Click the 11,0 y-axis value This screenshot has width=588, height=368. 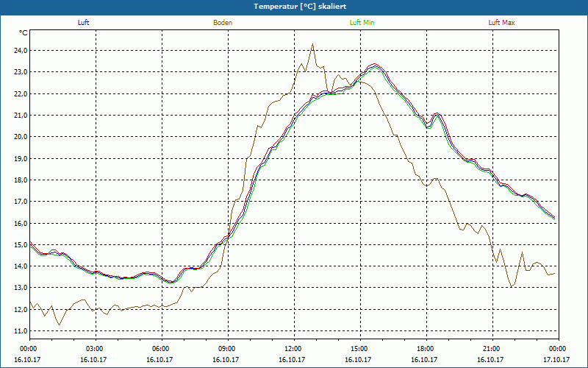click(21, 330)
